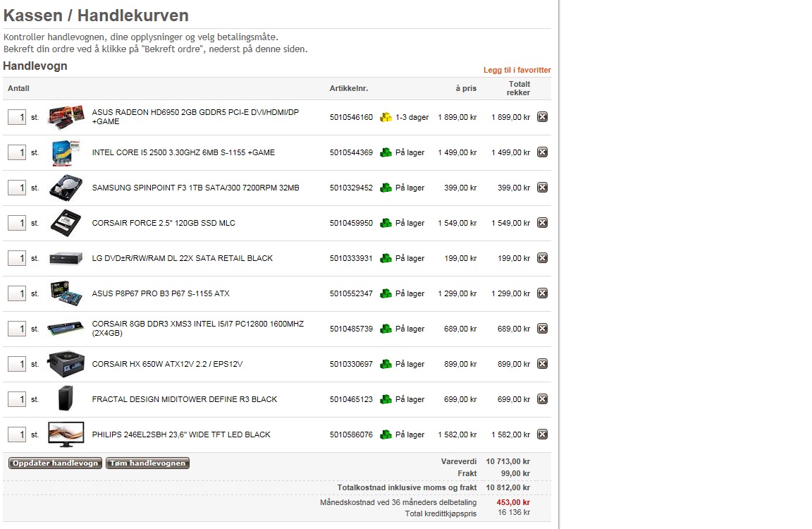
Task: Click green stock icon for Corsair Force SSD
Action: [x=386, y=223]
